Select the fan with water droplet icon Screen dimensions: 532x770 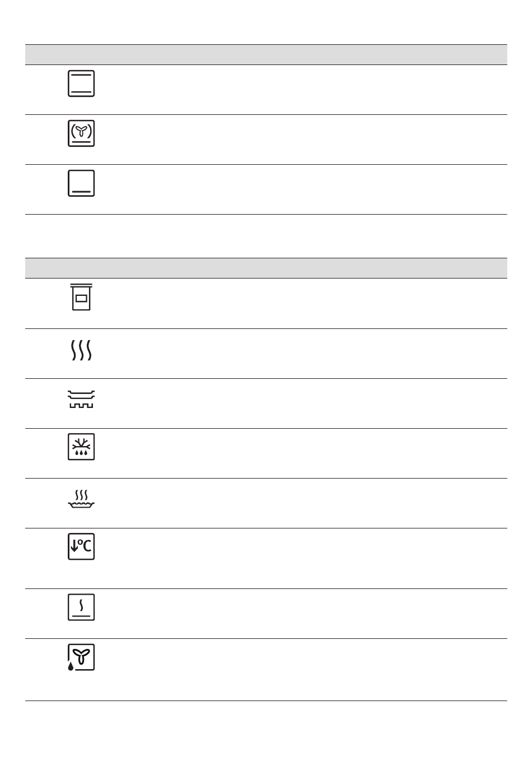(x=81, y=657)
